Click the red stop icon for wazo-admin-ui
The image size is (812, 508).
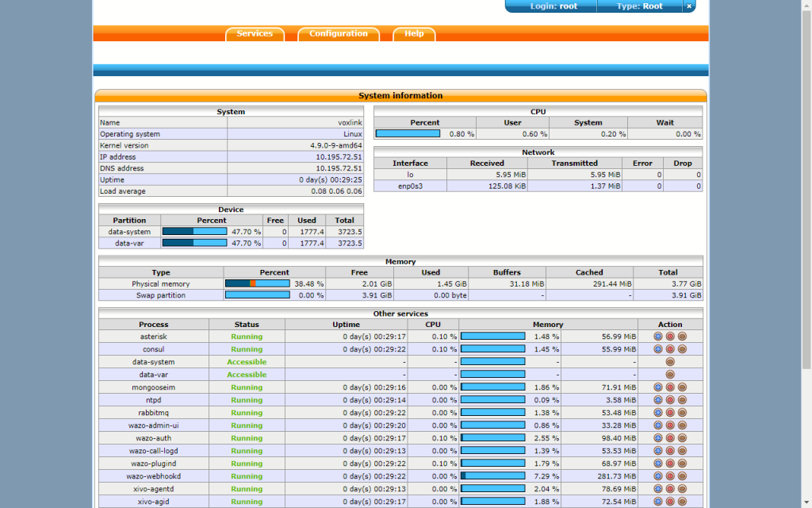[670, 425]
